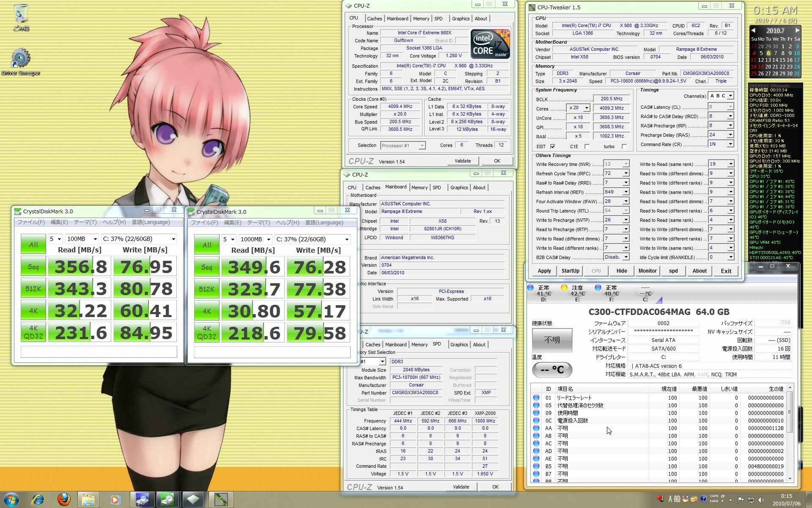This screenshot has height=508, width=812.
Task: Enable the C1E checkbox
Action: pos(587,146)
